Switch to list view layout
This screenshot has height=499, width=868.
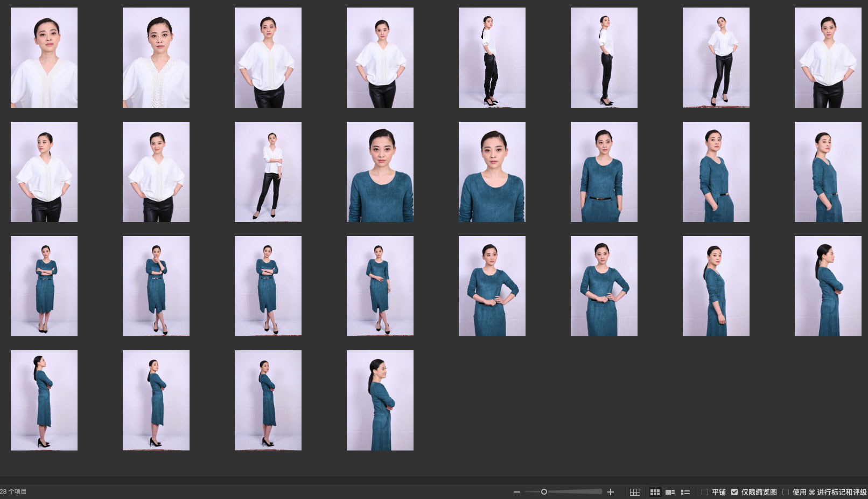[x=685, y=492]
